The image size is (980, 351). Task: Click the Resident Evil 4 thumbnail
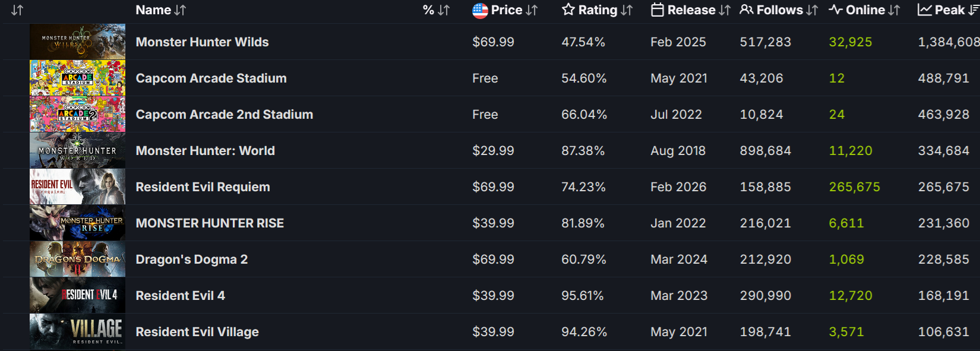[77, 295]
